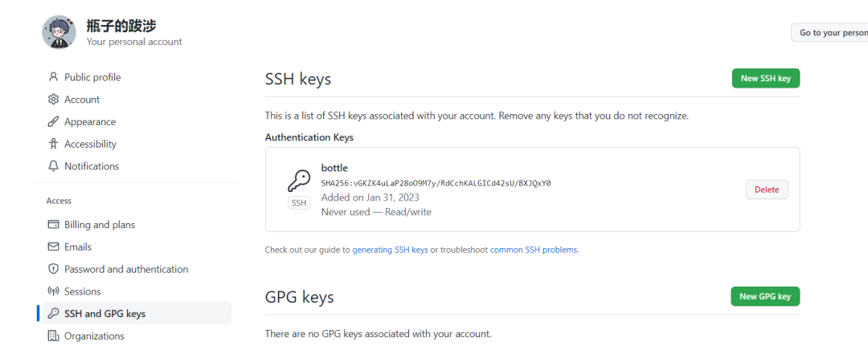Follow the common SSH problems link
868x350 pixels.
(533, 250)
